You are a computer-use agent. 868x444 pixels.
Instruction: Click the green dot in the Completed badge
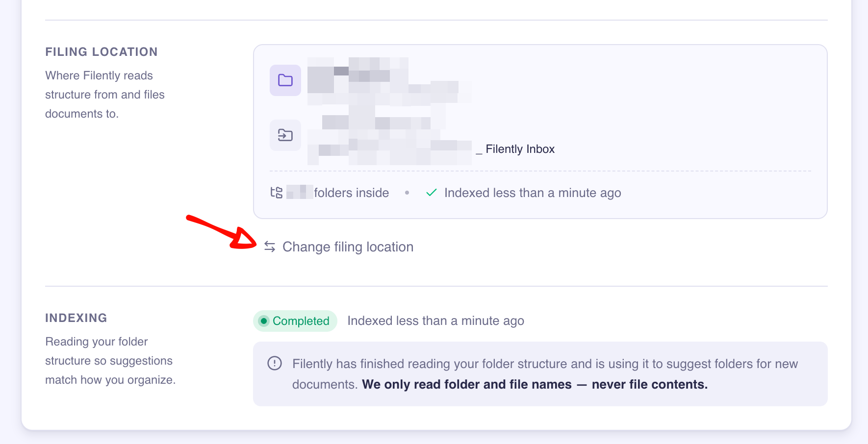[264, 321]
